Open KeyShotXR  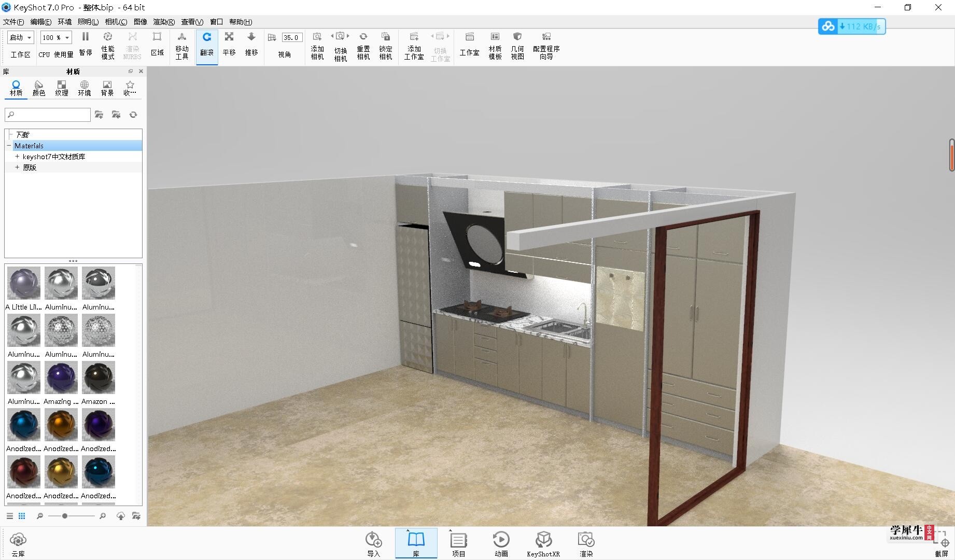point(543,544)
